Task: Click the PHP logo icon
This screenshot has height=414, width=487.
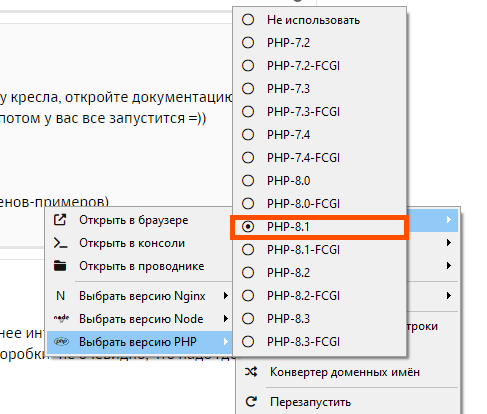Action: click(x=61, y=342)
